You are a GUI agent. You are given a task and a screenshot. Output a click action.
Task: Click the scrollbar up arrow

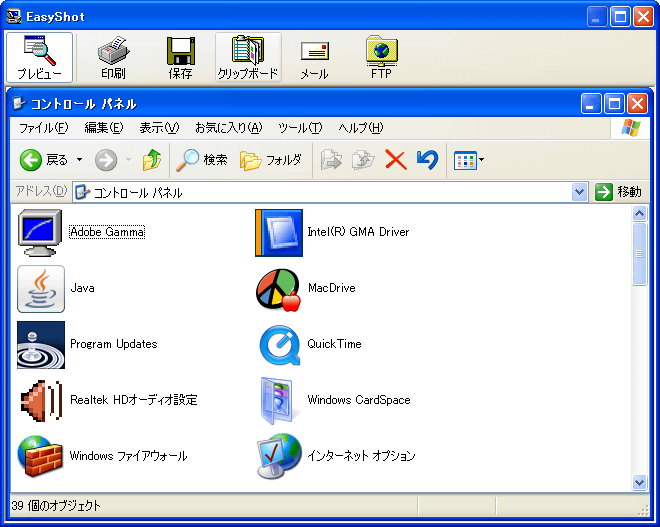point(639,214)
